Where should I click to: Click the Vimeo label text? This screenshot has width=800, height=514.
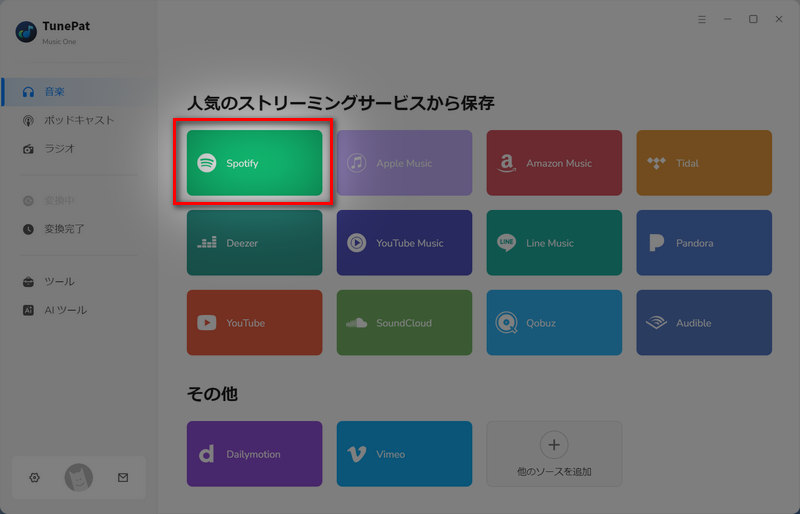click(390, 454)
